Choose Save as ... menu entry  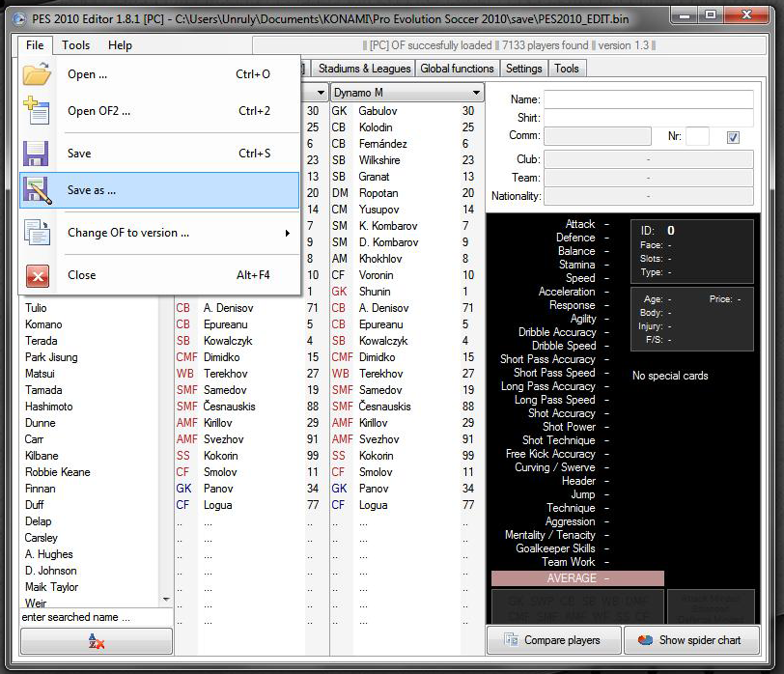(x=159, y=190)
